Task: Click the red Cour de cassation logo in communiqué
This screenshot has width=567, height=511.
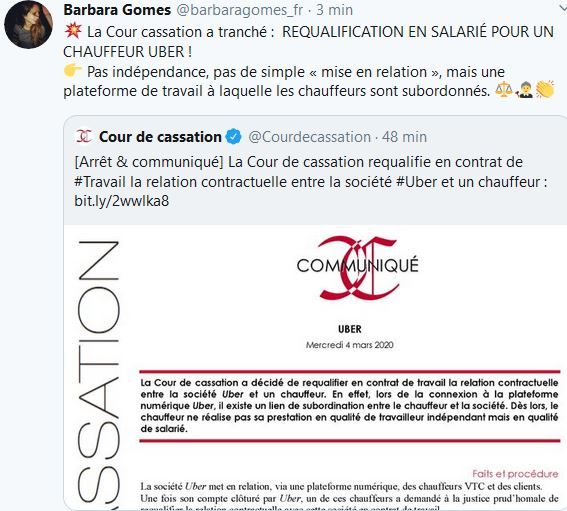Action: [x=358, y=268]
